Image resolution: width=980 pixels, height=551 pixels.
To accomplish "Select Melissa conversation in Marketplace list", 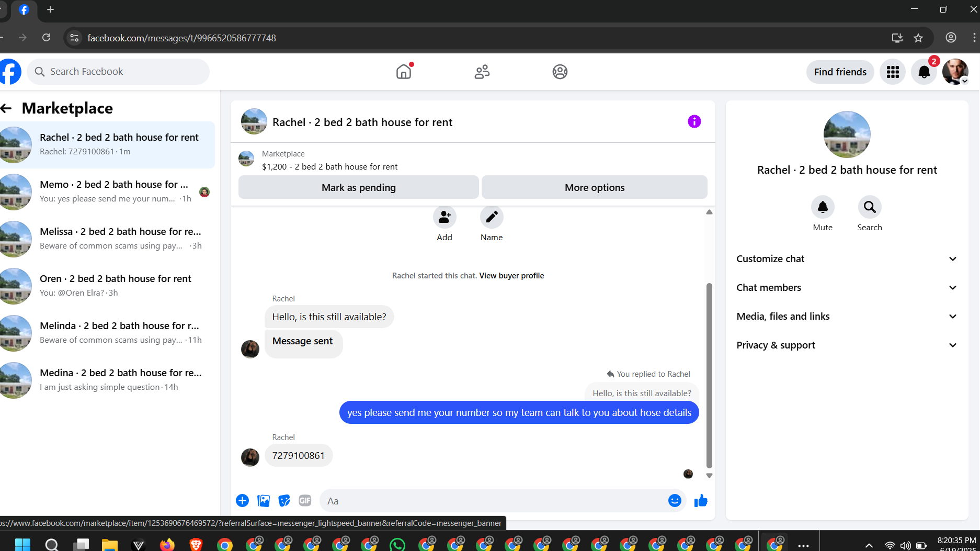I will click(x=107, y=239).
